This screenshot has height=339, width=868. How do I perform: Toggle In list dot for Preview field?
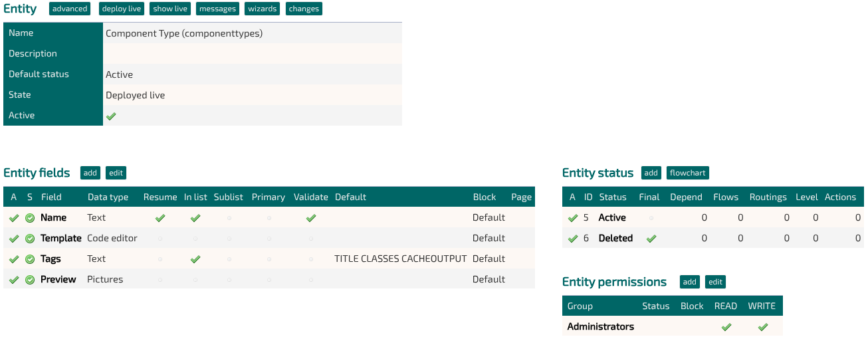pos(195,280)
